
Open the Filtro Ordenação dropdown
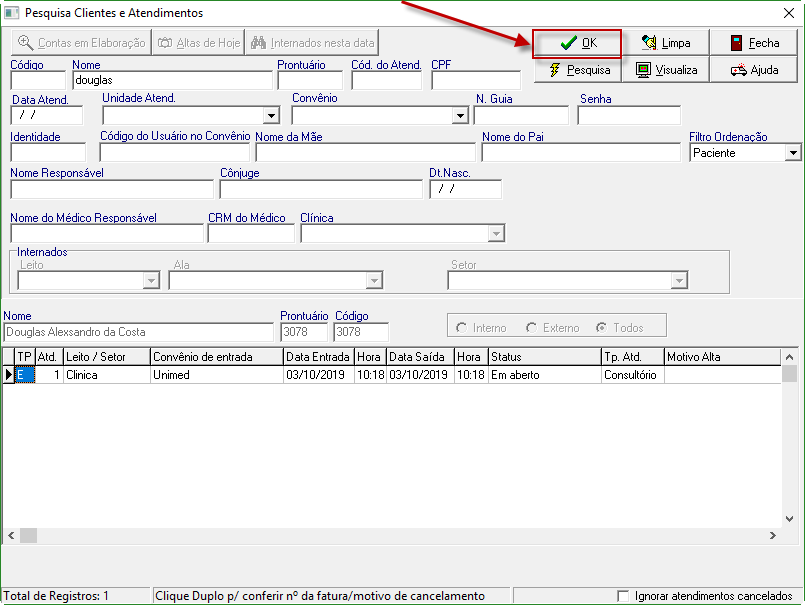click(x=793, y=153)
